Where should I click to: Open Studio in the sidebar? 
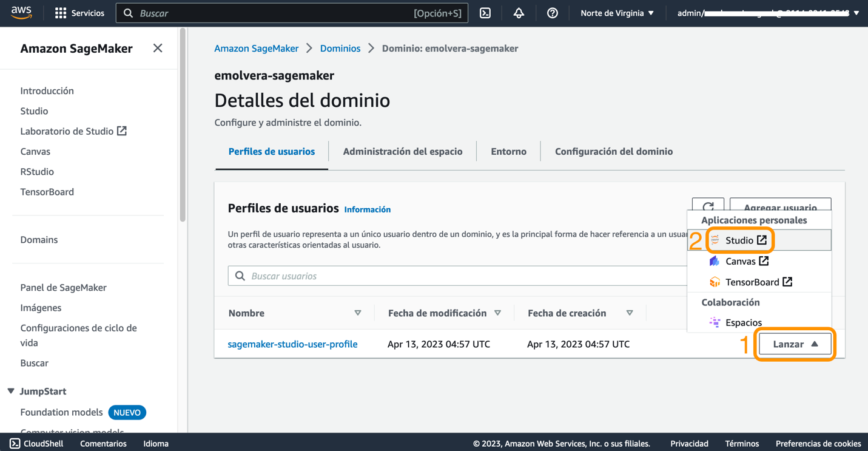click(34, 111)
